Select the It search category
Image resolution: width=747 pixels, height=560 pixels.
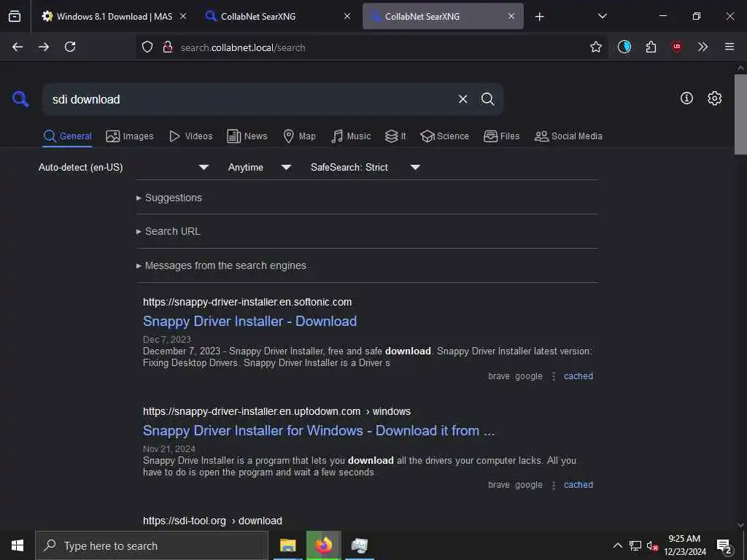(x=395, y=136)
